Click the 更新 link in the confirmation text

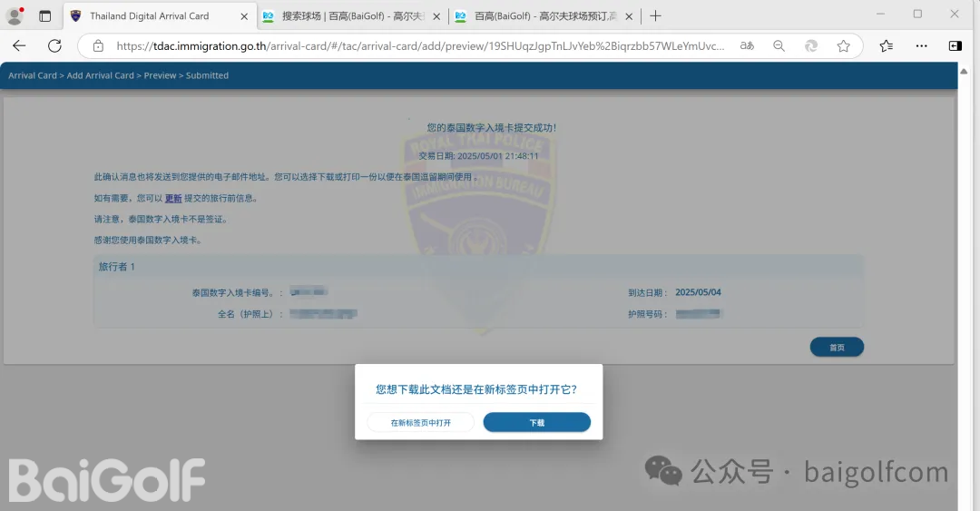click(173, 198)
